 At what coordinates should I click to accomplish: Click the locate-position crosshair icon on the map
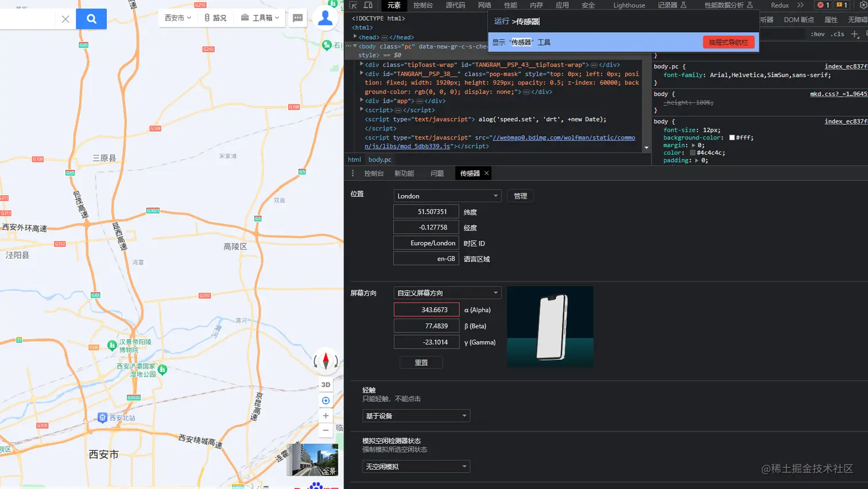[325, 400]
